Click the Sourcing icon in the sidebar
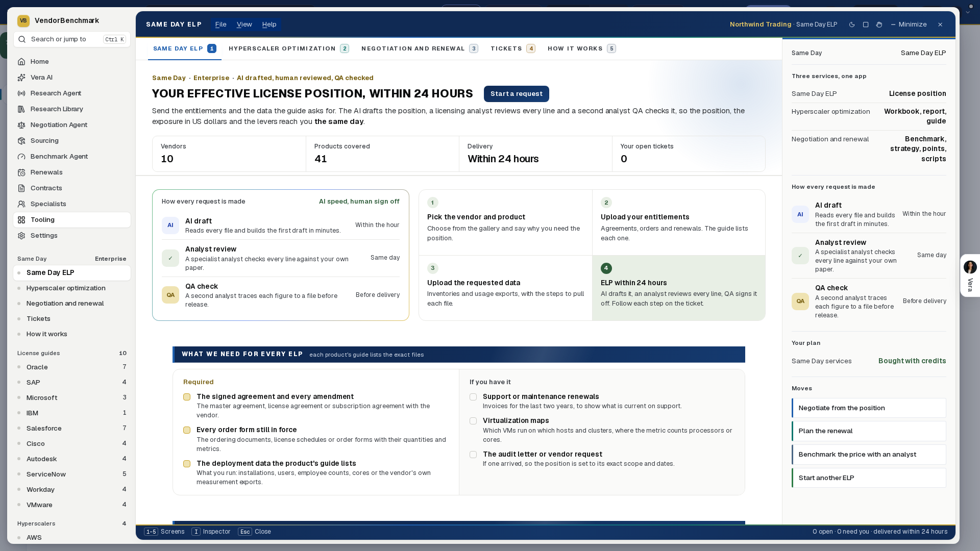 (x=21, y=141)
